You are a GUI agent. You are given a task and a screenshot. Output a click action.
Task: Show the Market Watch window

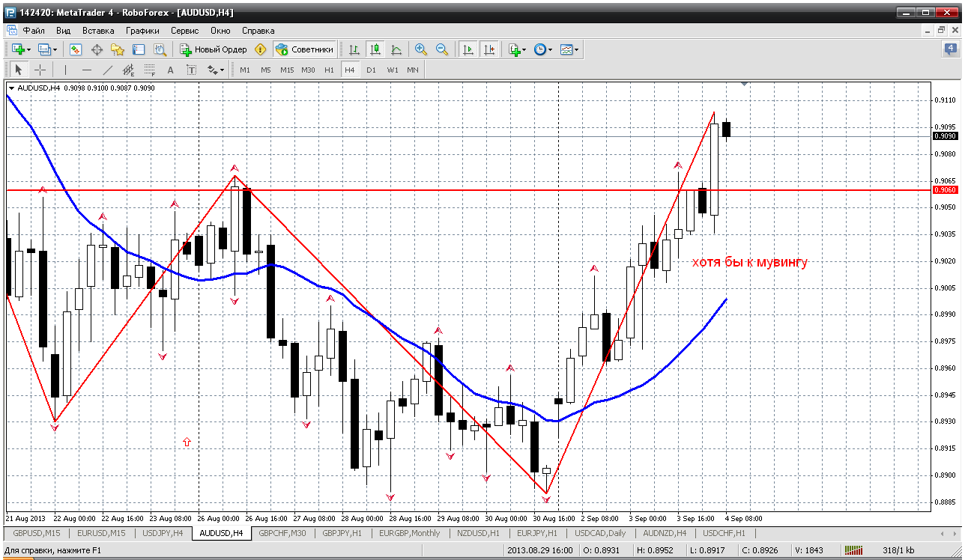coord(76,49)
